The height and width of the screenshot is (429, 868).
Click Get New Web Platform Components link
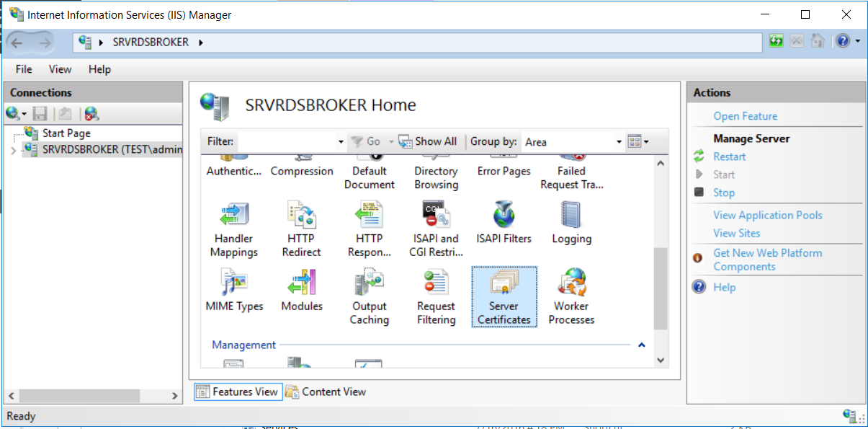(x=767, y=260)
